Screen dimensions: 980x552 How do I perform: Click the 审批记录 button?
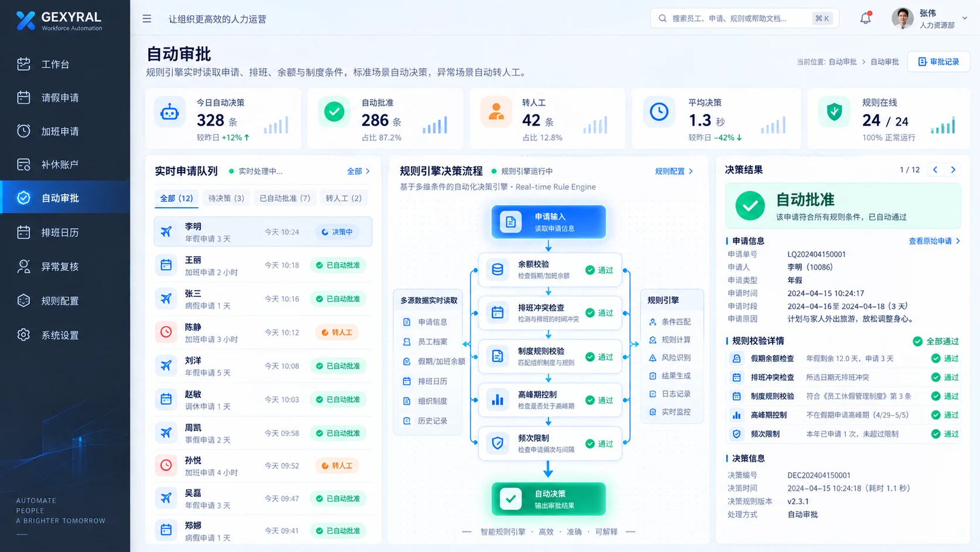pyautogui.click(x=938, y=62)
